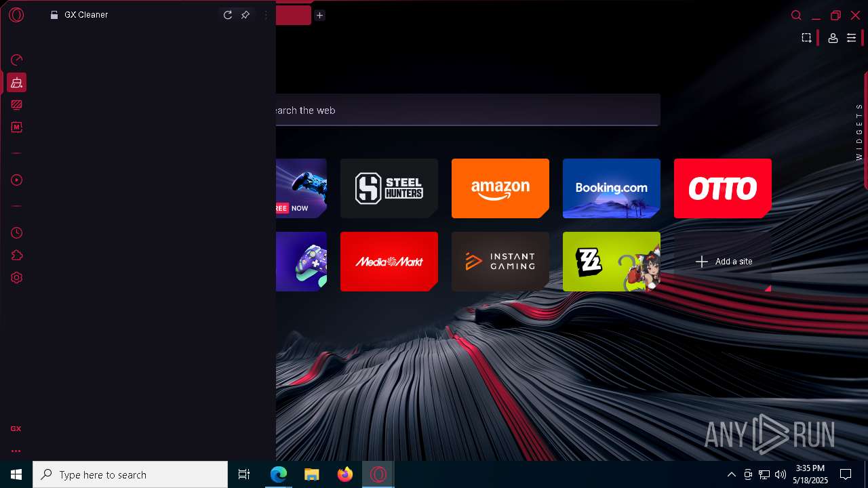Open the MediaMarkt speed dial tile
The width and height of the screenshot is (868, 488).
click(x=389, y=262)
